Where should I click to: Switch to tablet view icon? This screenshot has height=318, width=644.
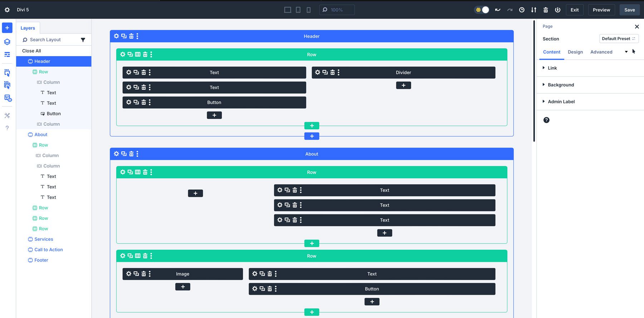tap(298, 10)
